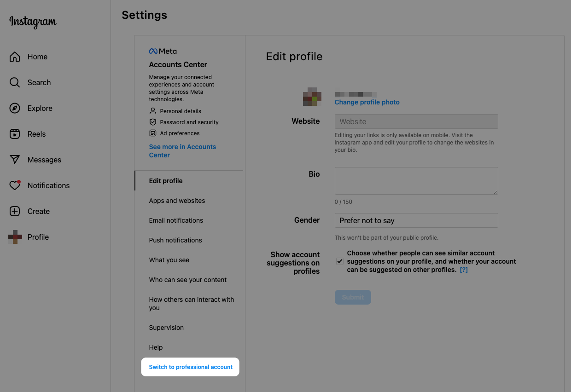
Task: Click the [?] help link
Action: click(464, 270)
